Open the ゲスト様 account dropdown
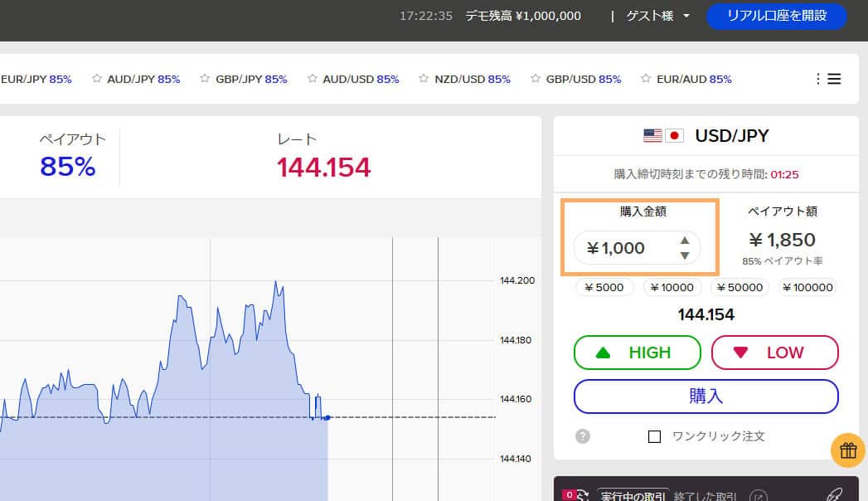The width and height of the screenshot is (868, 501). pyautogui.click(x=657, y=16)
